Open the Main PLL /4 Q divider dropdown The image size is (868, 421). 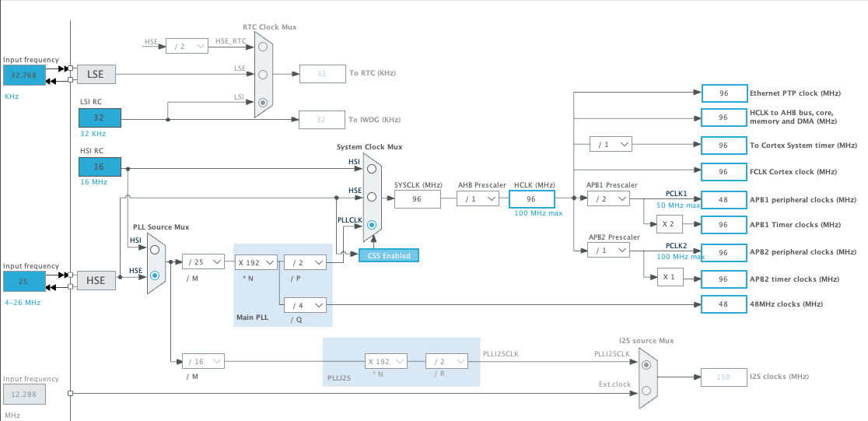click(305, 305)
